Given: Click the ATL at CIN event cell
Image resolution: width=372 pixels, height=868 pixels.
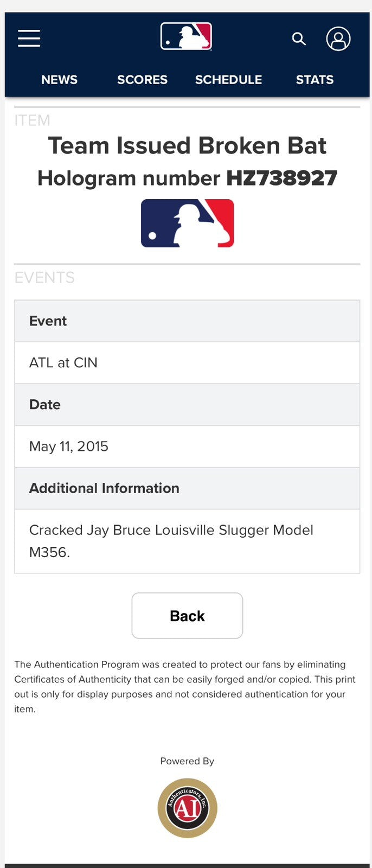Looking at the screenshot, I should tap(187, 362).
